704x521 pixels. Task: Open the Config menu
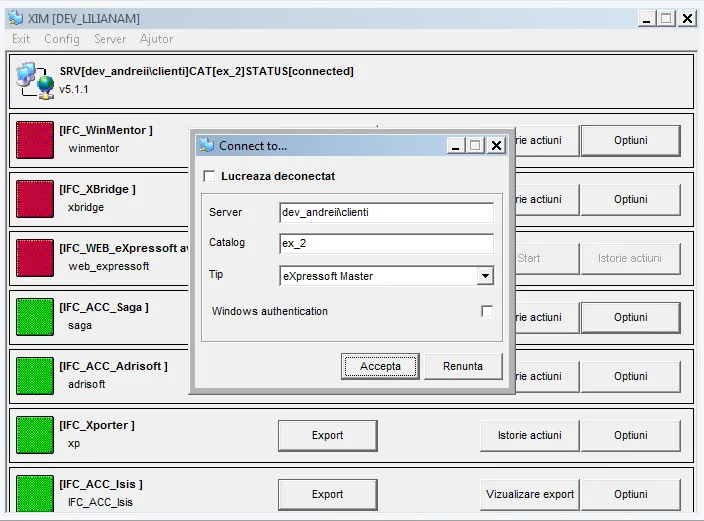click(x=62, y=39)
